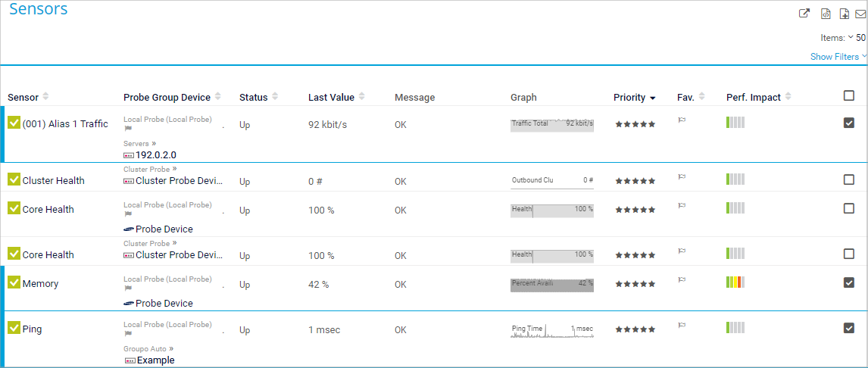
Task: Click the priority stars for the Ping sensor
Action: tap(635, 329)
